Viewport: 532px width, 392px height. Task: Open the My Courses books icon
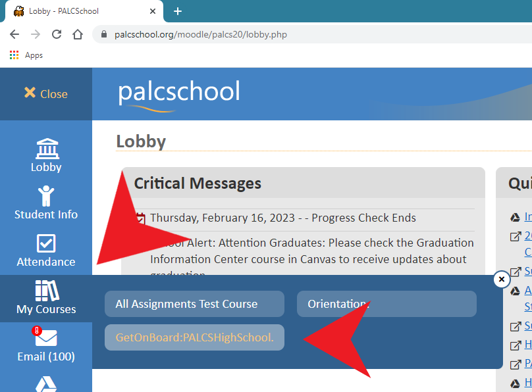tap(46, 291)
